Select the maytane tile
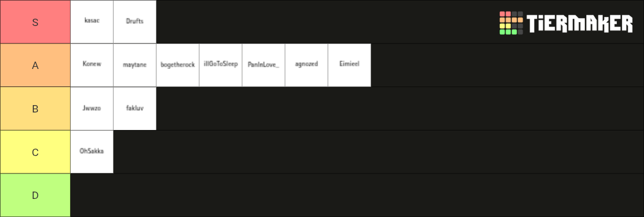 [134, 65]
